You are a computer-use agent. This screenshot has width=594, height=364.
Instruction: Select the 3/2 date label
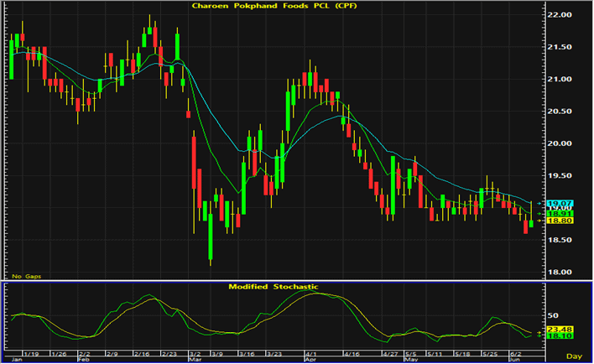[x=195, y=354]
